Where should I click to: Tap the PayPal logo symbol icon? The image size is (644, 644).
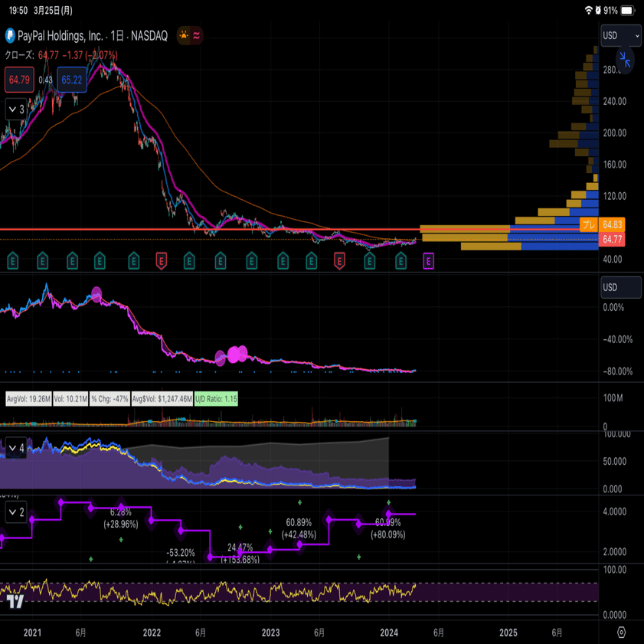point(10,36)
